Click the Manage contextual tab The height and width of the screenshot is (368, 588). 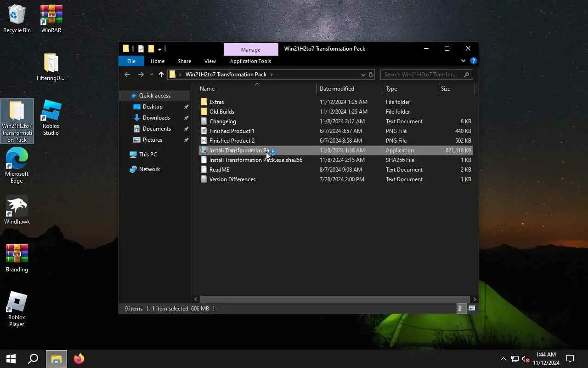point(251,49)
